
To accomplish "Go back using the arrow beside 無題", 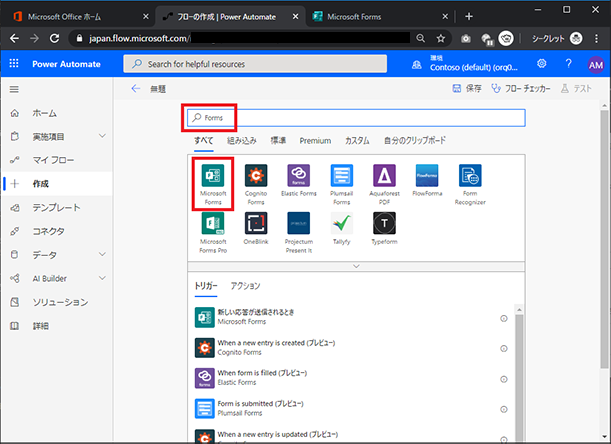I will 136,88.
